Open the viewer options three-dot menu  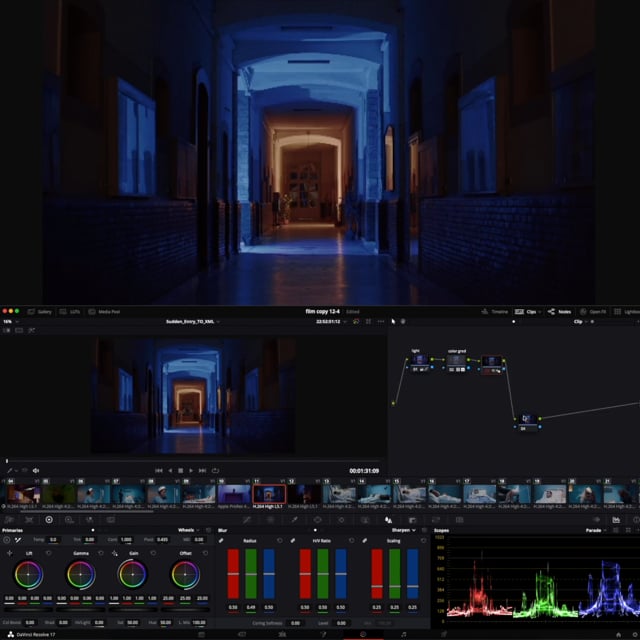pyautogui.click(x=381, y=322)
